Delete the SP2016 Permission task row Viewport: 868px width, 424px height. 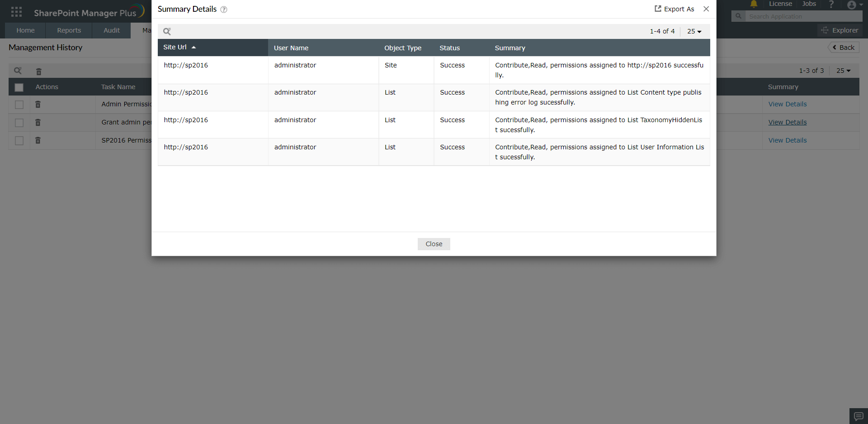38,141
